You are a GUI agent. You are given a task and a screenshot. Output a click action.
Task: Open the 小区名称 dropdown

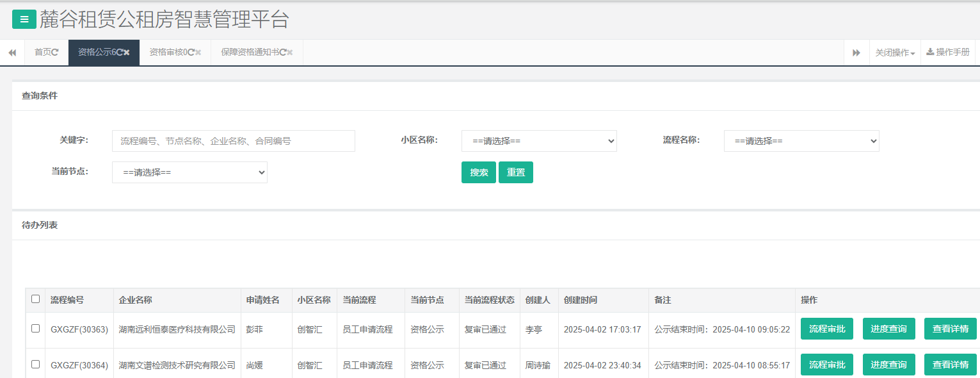pyautogui.click(x=539, y=141)
